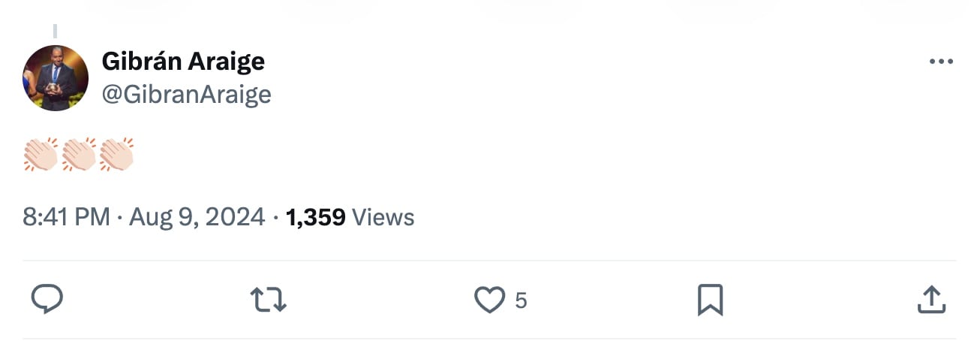Open the reply speech bubble icon
Image resolution: width=980 pixels, height=341 pixels.
[x=47, y=300]
